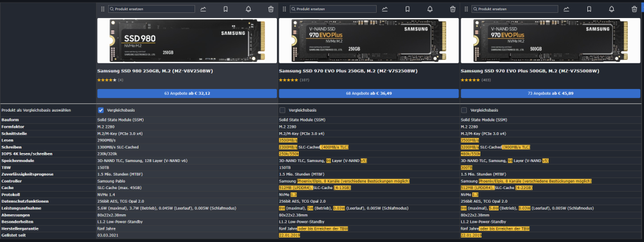
Task: Open price history chart for 970 EVO Plus 250GB
Action: pyautogui.click(x=385, y=9)
